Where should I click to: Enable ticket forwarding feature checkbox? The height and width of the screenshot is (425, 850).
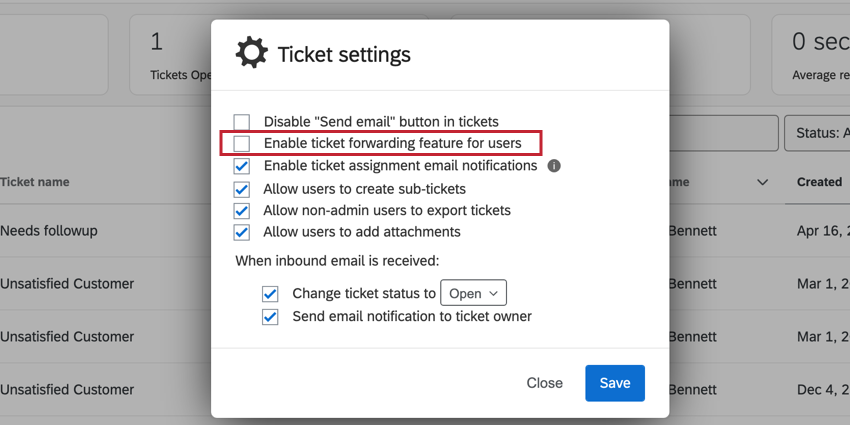tap(242, 144)
